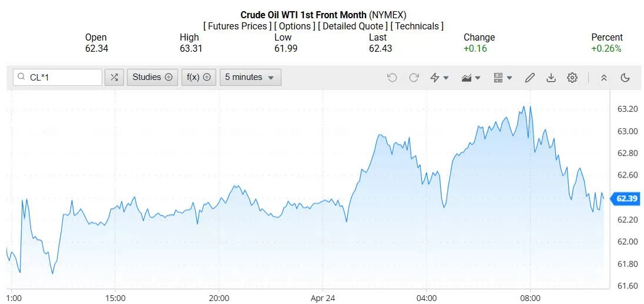Image resolution: width=644 pixels, height=304 pixels.
Task: Collapse the toolbar with double chevron
Action: click(x=604, y=77)
